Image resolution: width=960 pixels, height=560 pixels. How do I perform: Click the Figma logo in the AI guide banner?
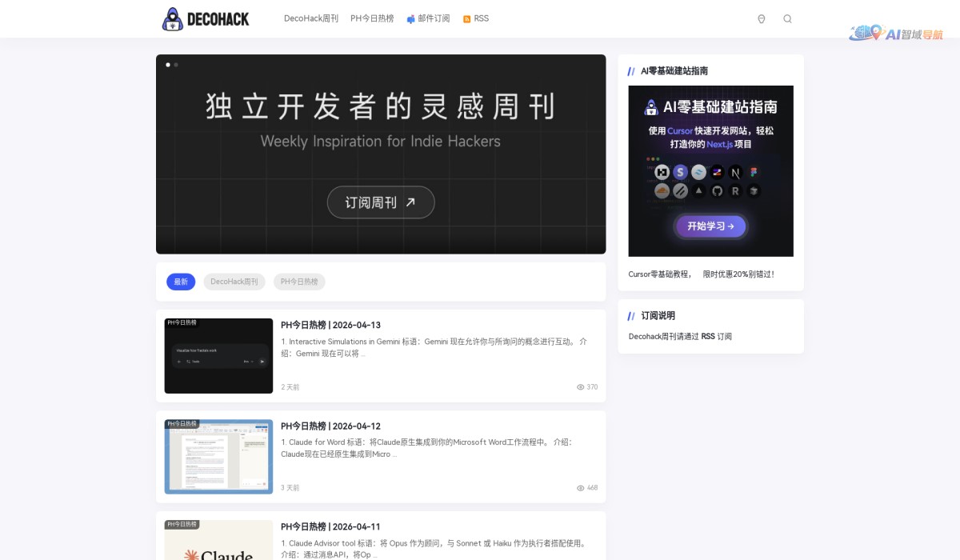click(753, 172)
